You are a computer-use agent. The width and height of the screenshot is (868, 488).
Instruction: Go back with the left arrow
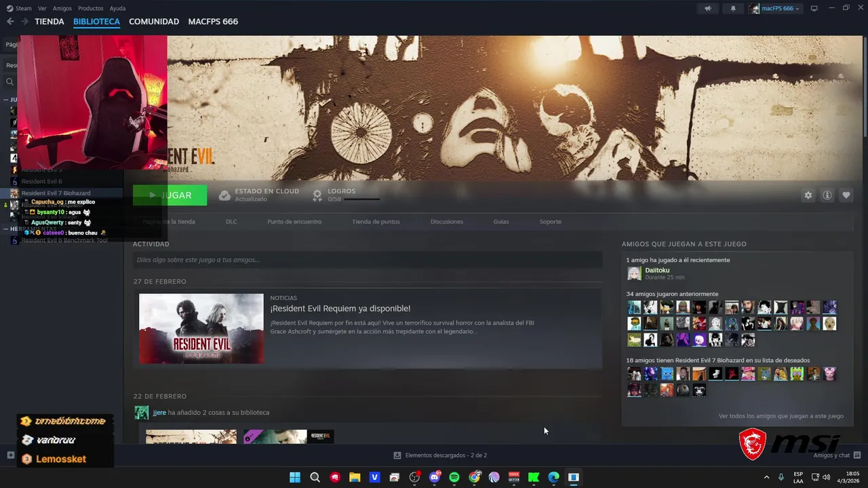tap(10, 22)
